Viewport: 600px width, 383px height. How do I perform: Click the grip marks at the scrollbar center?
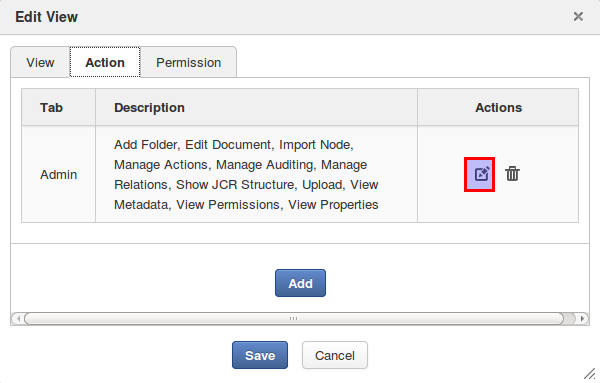point(293,318)
